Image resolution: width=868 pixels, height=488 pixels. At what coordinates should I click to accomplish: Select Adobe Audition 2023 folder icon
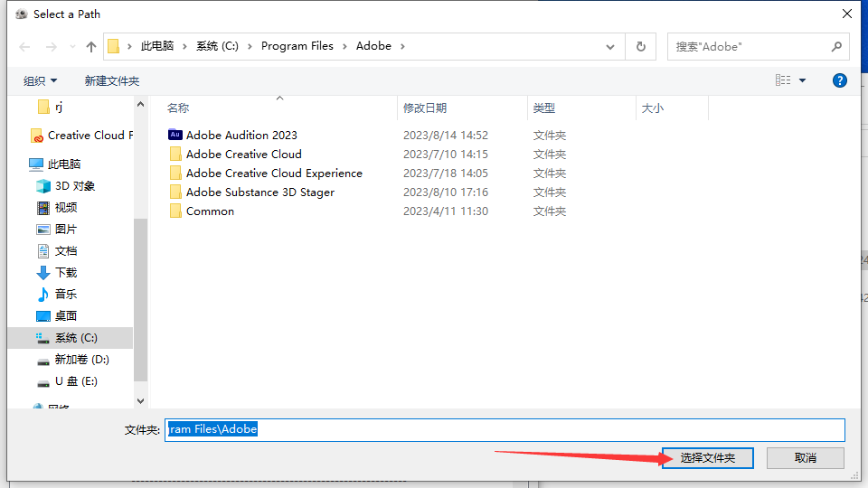tap(175, 135)
